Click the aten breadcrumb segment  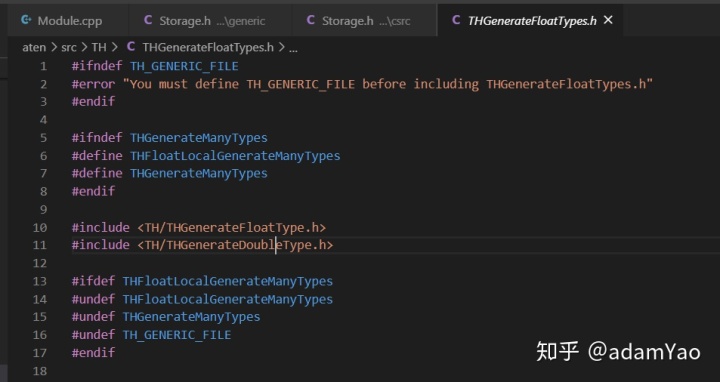(x=34, y=47)
